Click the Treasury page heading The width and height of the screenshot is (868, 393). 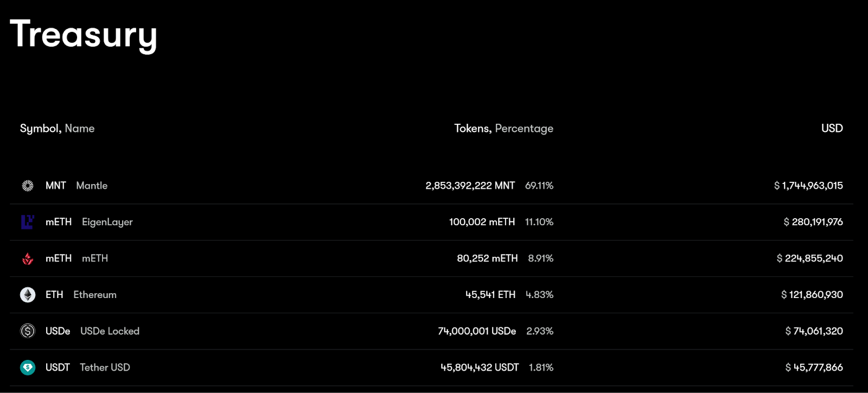84,35
